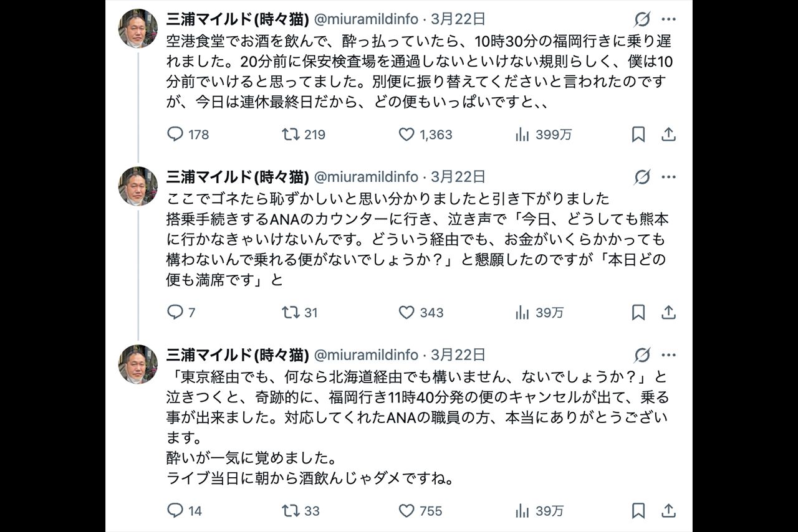The image size is (798, 532).
Task: Unlike the first tweet showing 1,363 likes
Action: [406, 133]
